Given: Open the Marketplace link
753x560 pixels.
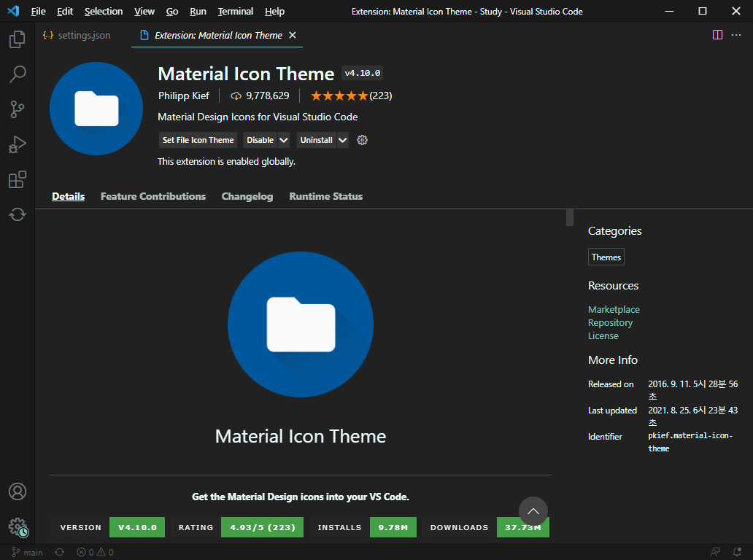Looking at the screenshot, I should tap(614, 309).
